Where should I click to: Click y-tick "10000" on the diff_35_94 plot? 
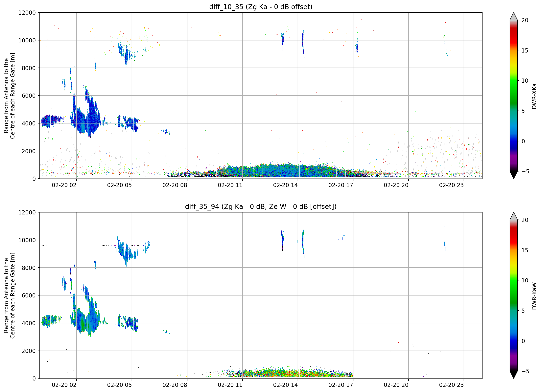click(27, 240)
